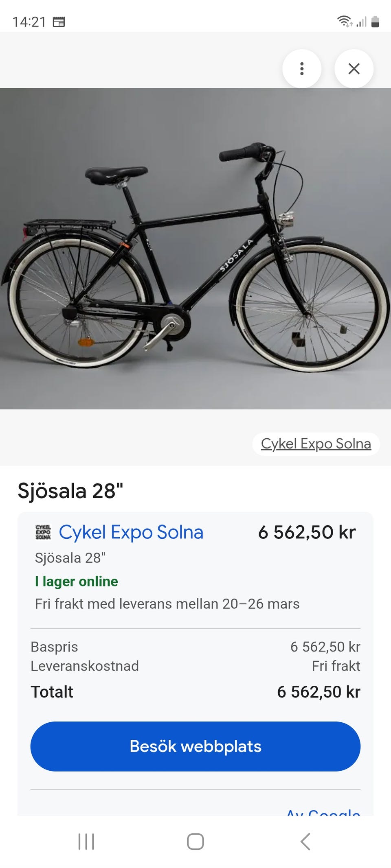Tap the Android recent apps icon
The width and height of the screenshot is (391, 868).
point(86,842)
